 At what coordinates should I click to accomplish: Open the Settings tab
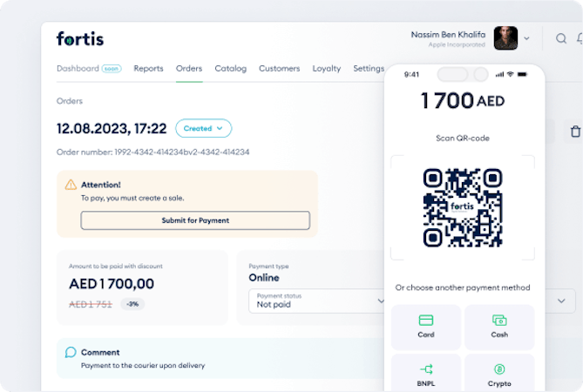coord(369,68)
